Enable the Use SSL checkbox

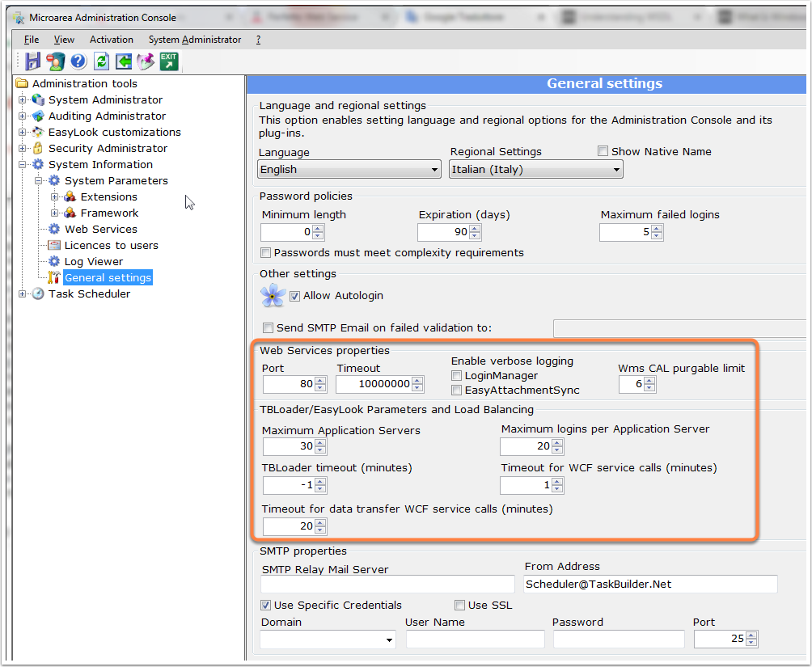[459, 604]
